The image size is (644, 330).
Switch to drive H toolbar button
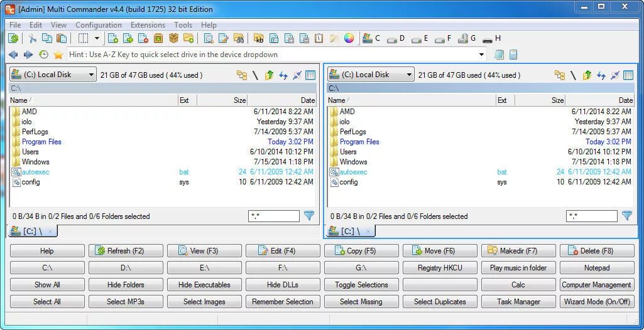click(491, 38)
